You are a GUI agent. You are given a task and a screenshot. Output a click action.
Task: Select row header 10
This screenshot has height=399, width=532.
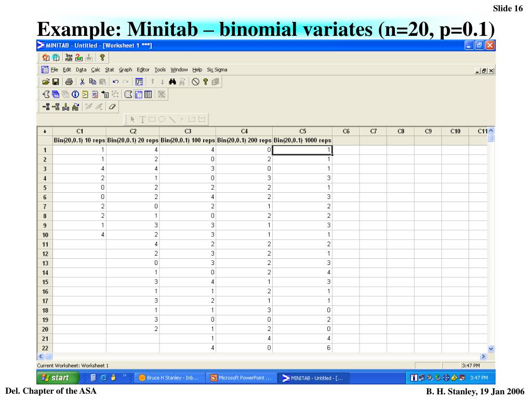(45, 235)
